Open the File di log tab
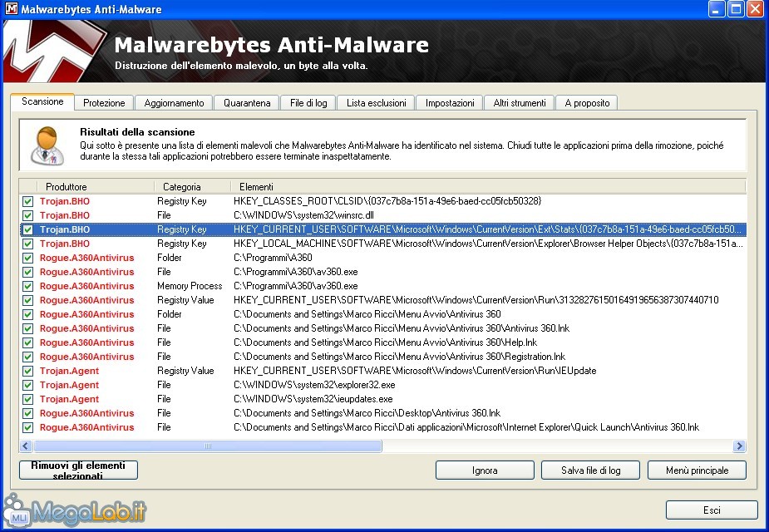 (x=308, y=103)
